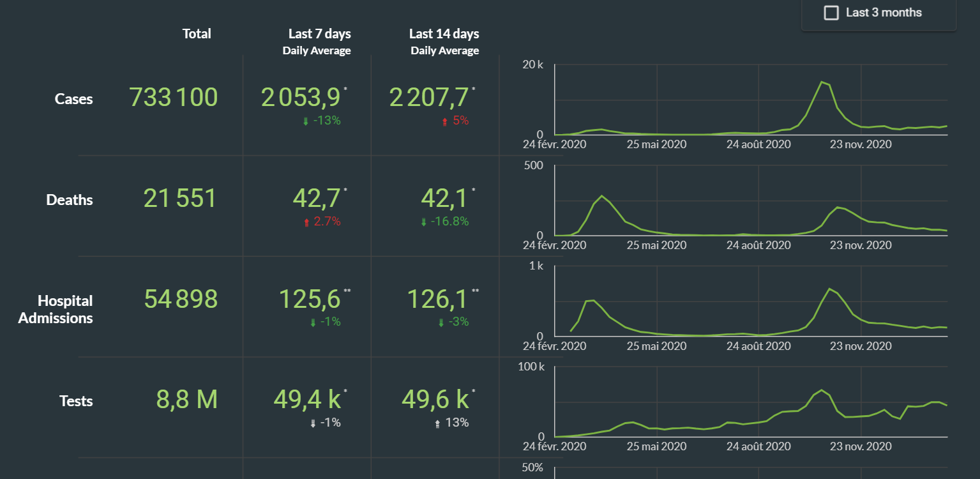Image resolution: width=980 pixels, height=479 pixels.
Task: Click the down arrow beside Hospital Admissions -3%
Action: click(x=441, y=323)
